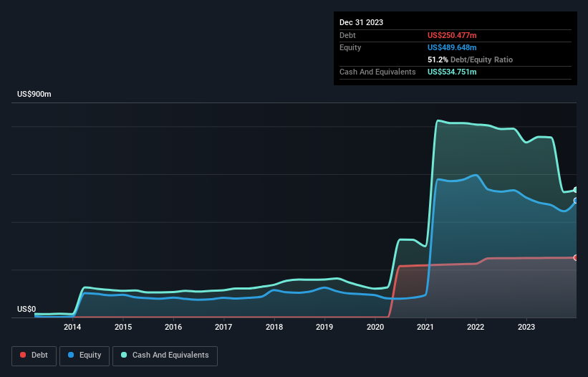Image resolution: width=588 pixels, height=377 pixels.
Task: Click the US$534.751m cash value
Action: [x=452, y=72]
